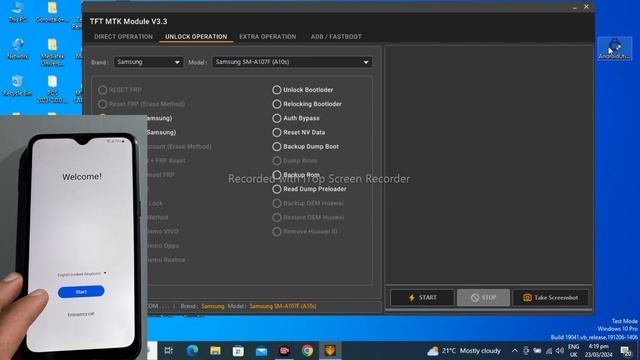
Task: Open Microsoft Store from taskbar
Action: [238, 350]
